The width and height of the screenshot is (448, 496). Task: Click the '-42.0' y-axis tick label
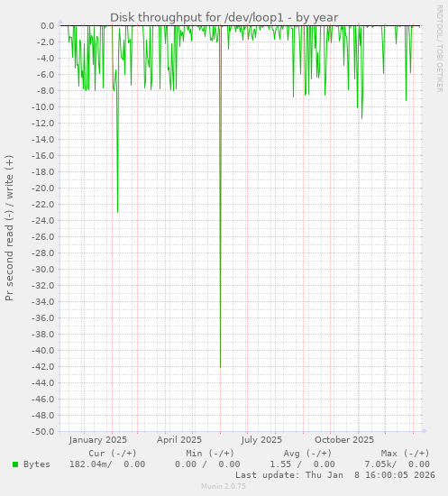point(43,367)
